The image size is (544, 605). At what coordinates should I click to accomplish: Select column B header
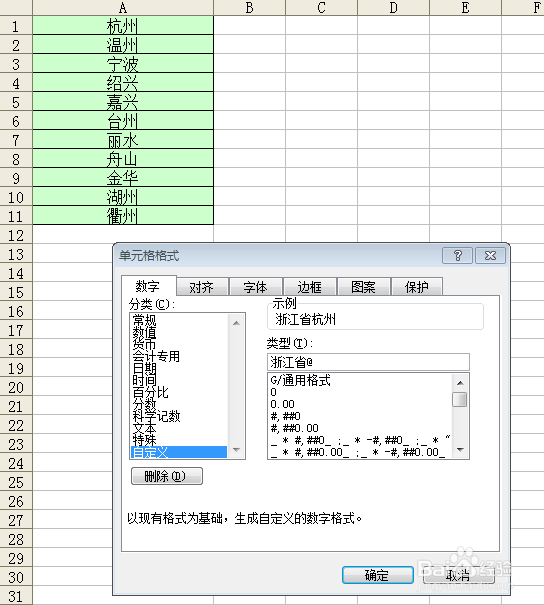[250, 8]
